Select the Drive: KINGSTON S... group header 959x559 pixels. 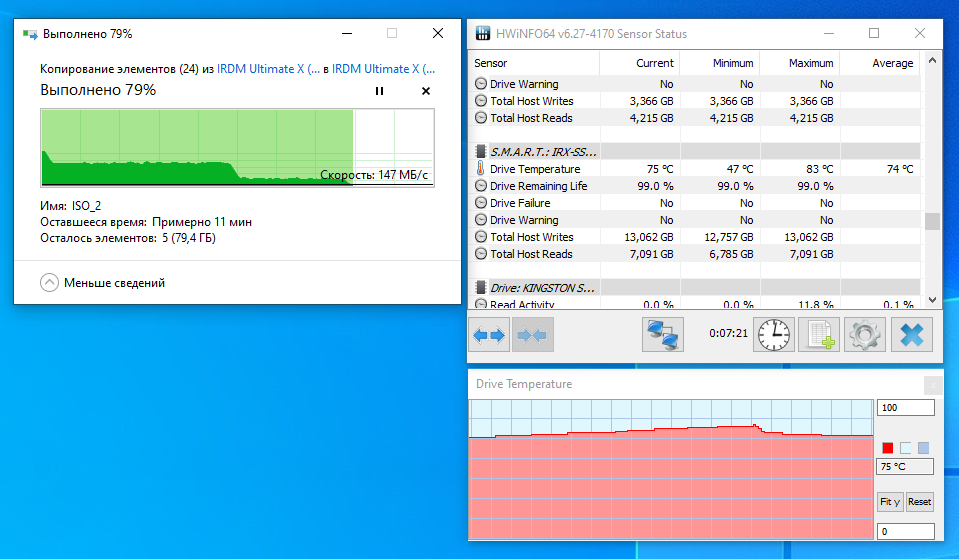coord(695,287)
